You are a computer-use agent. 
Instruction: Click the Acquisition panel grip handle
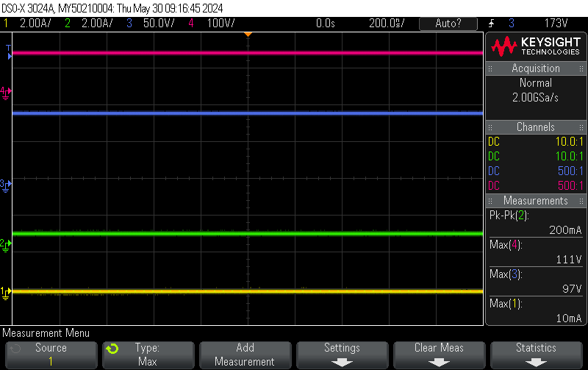490,68
